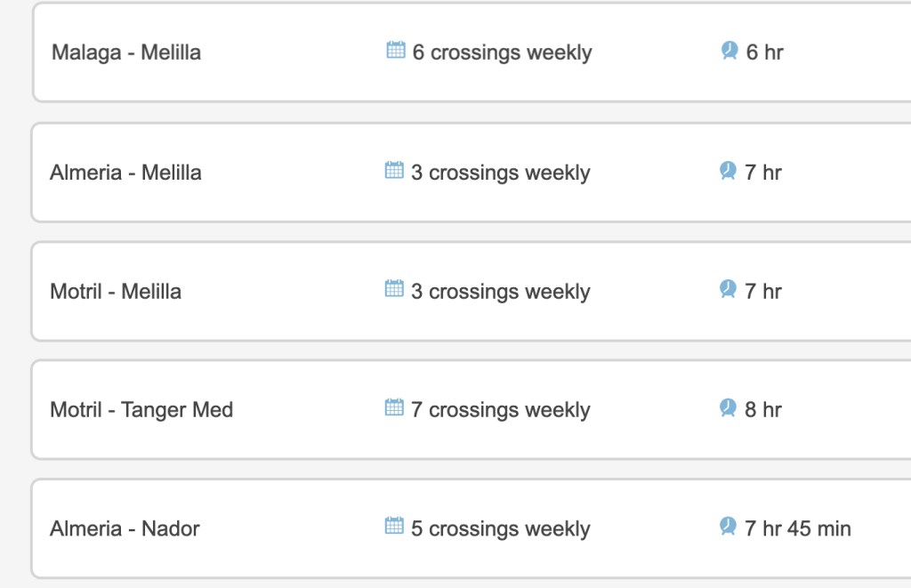Click the 5 crossings weekly text
The image size is (911, 588).
500,529
